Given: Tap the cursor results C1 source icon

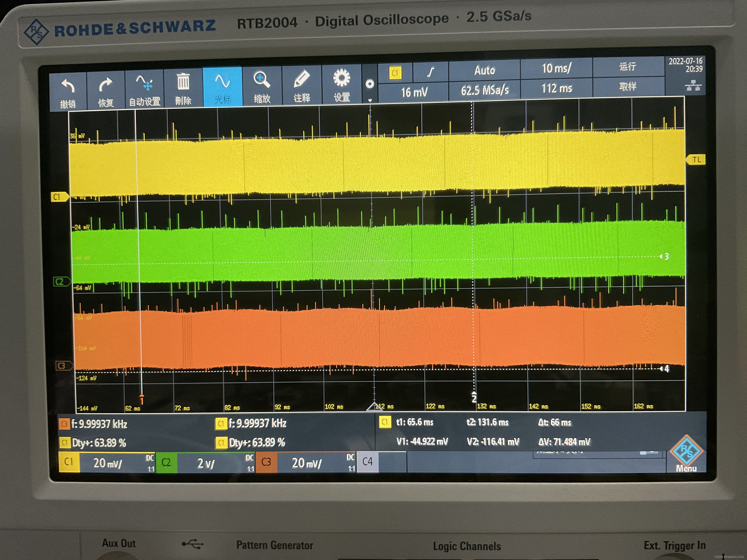Looking at the screenshot, I should coord(385,422).
